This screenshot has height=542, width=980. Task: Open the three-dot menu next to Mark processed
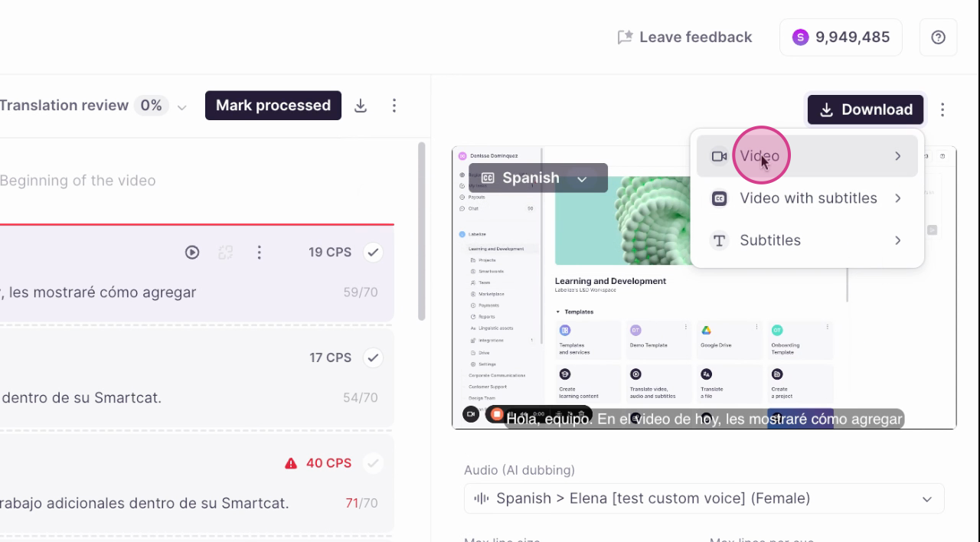(x=394, y=106)
